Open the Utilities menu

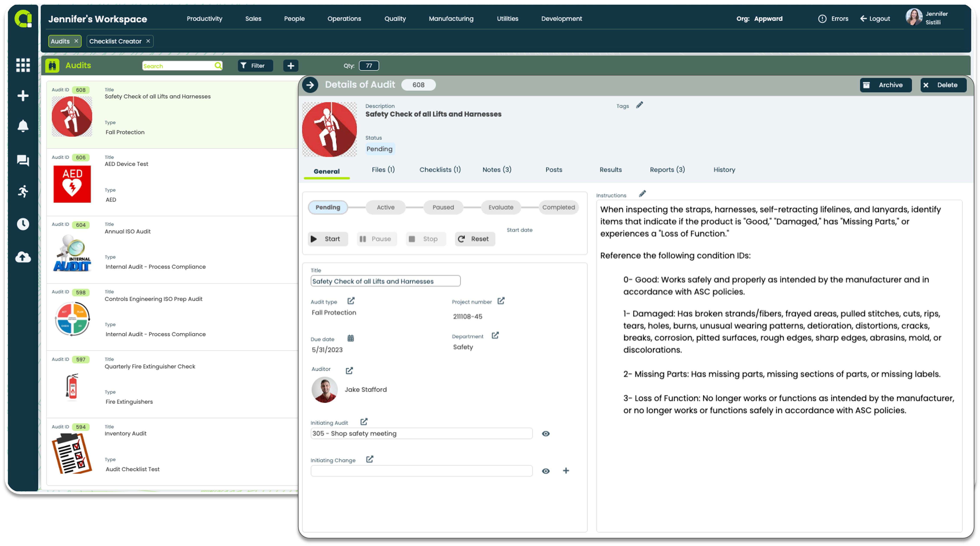click(507, 19)
